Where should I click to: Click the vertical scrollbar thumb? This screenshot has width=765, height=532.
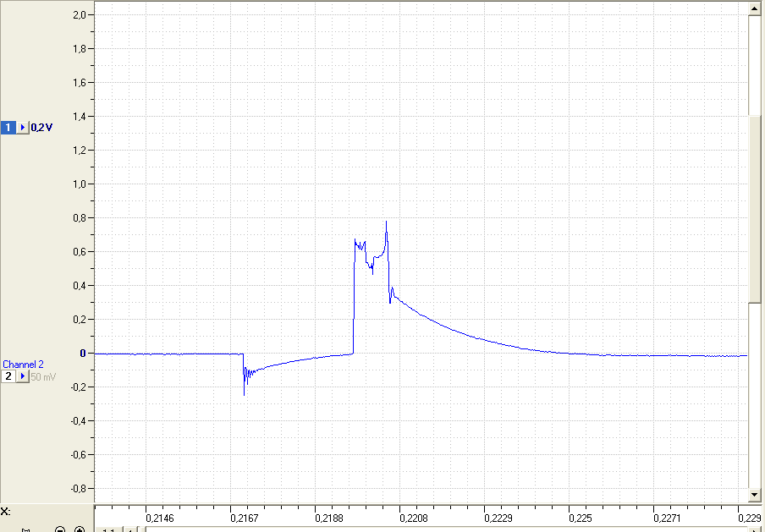tap(754, 210)
